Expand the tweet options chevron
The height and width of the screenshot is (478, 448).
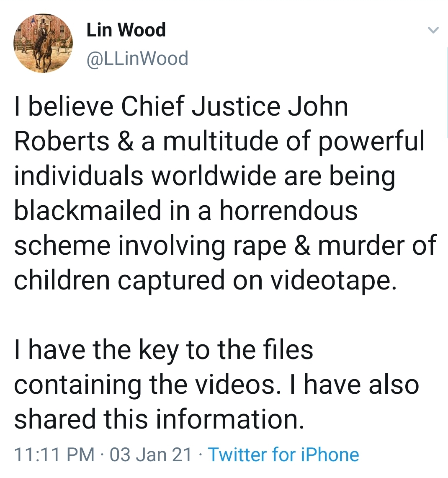tap(433, 30)
